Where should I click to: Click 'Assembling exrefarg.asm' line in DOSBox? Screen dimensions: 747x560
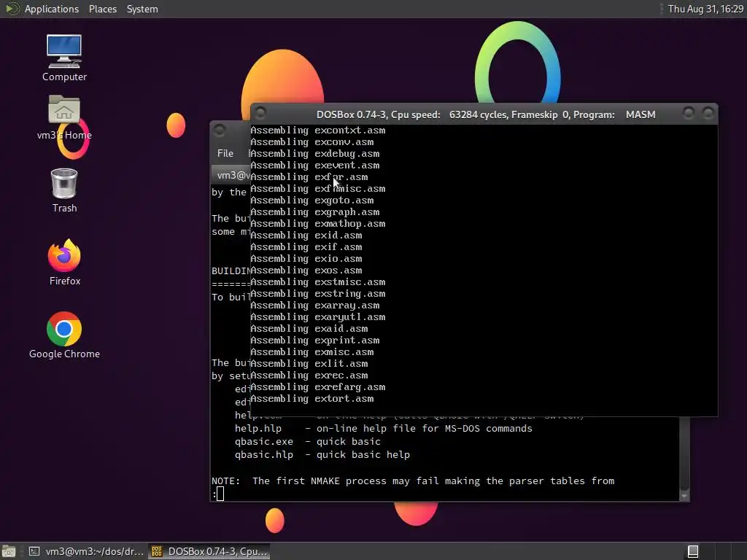[318, 386]
